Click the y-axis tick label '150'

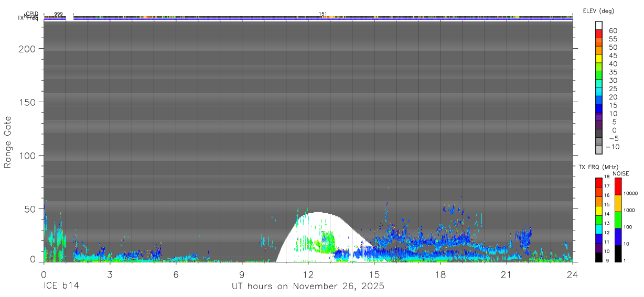28,102
